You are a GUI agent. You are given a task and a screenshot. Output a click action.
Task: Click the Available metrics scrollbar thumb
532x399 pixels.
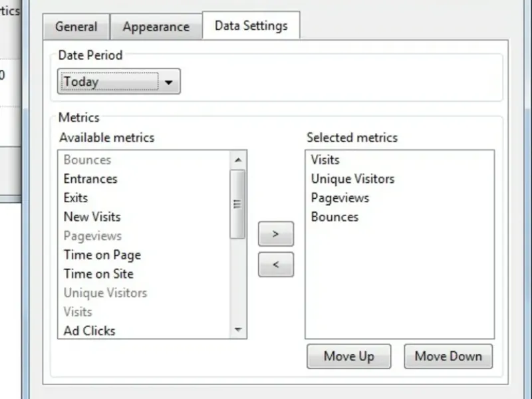(x=237, y=203)
